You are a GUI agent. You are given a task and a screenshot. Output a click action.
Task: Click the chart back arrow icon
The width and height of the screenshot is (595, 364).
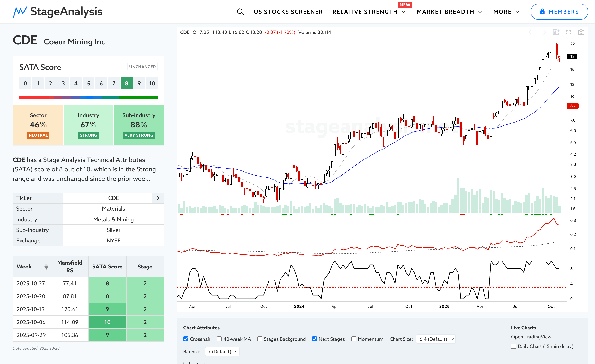531,32
